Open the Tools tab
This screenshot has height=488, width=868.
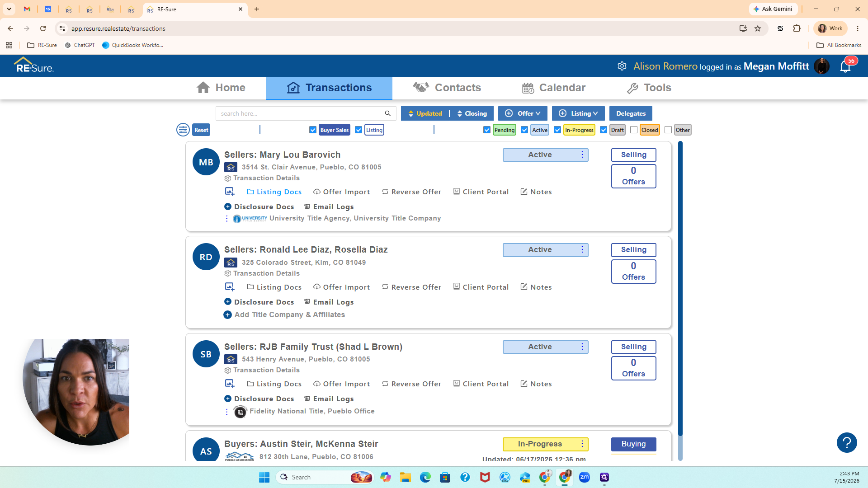pyautogui.click(x=649, y=88)
